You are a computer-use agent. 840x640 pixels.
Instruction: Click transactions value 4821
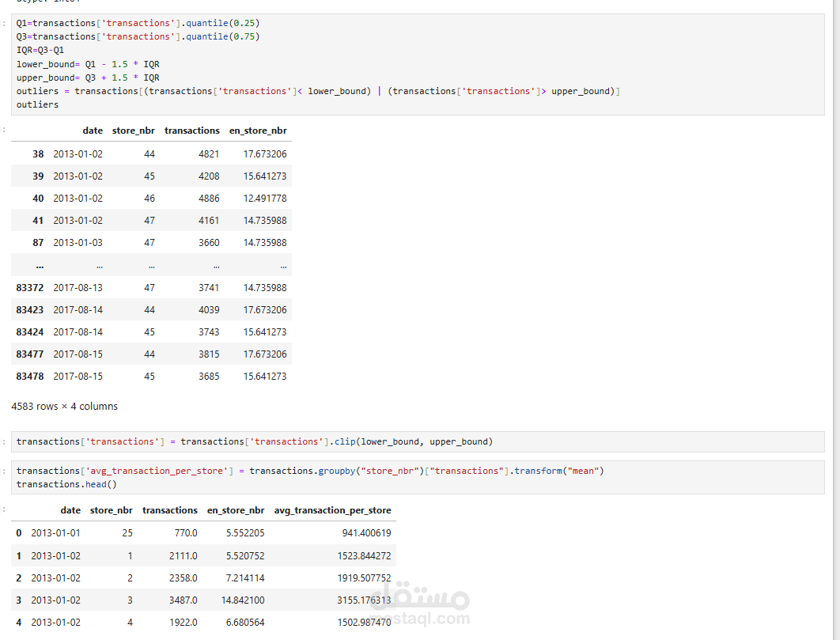click(209, 154)
